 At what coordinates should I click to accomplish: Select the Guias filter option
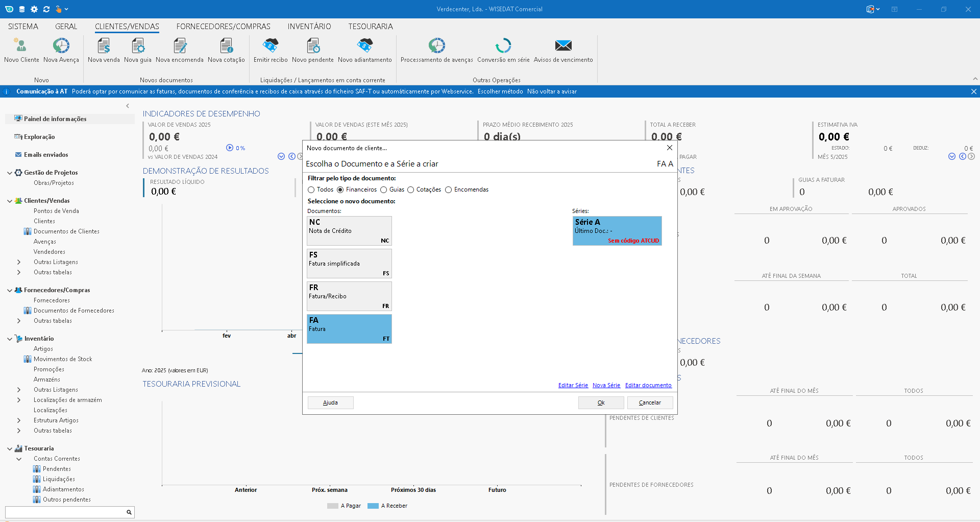(384, 190)
